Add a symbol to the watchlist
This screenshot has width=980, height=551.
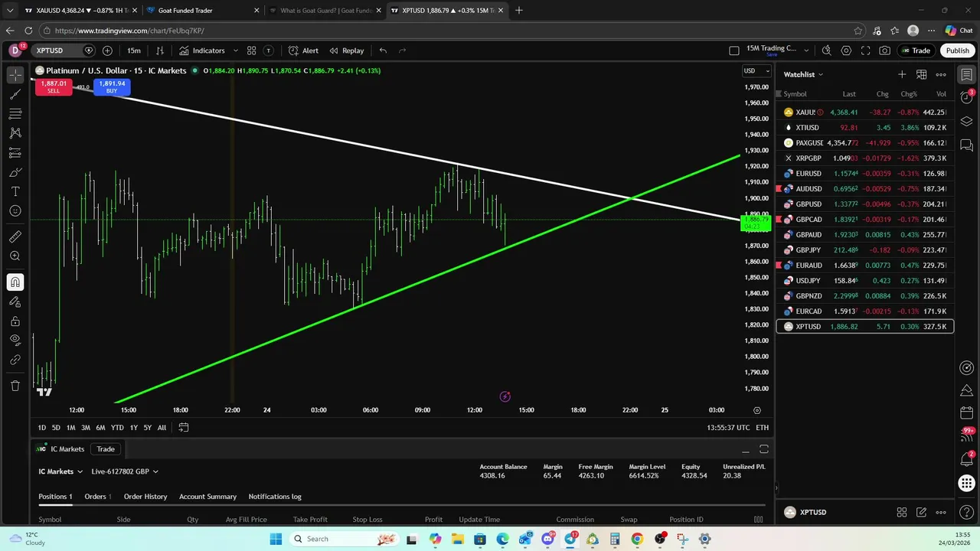[902, 74]
